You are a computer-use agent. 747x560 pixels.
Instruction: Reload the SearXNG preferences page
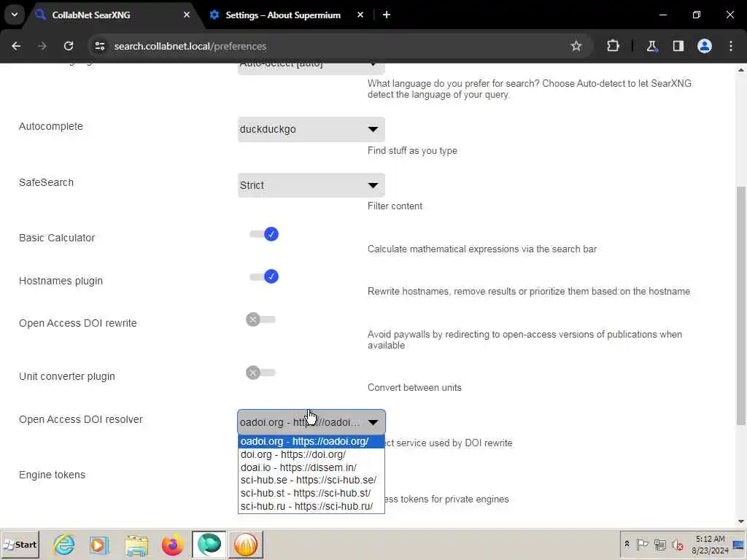pyautogui.click(x=69, y=46)
